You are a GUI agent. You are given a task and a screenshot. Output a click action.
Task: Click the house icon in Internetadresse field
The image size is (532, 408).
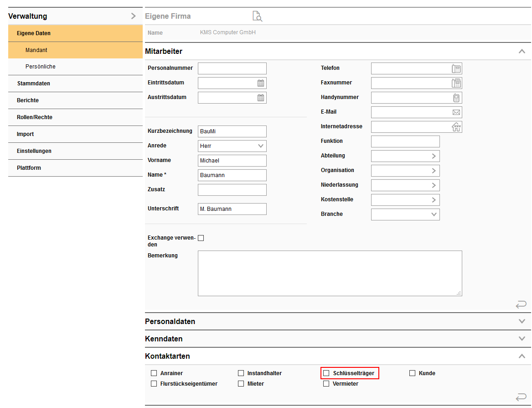click(456, 127)
